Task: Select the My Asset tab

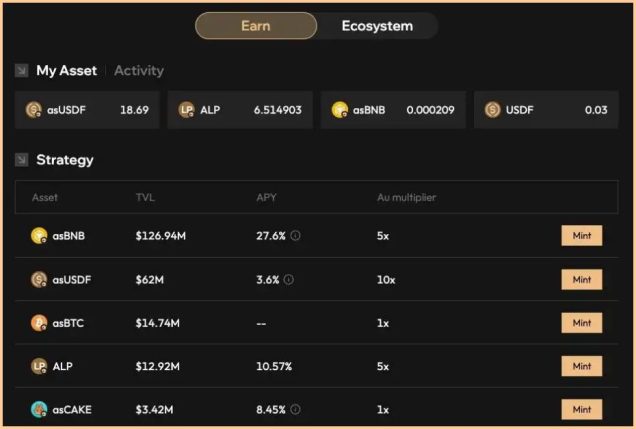Action: pyautogui.click(x=66, y=71)
